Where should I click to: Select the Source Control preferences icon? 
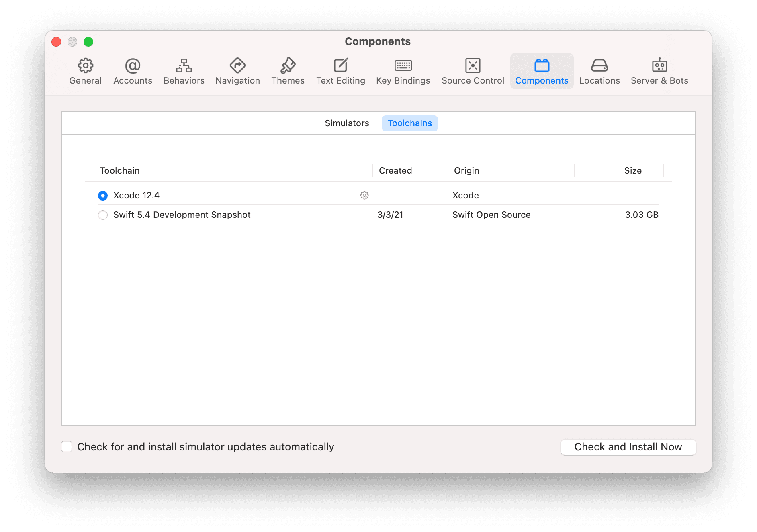(473, 71)
